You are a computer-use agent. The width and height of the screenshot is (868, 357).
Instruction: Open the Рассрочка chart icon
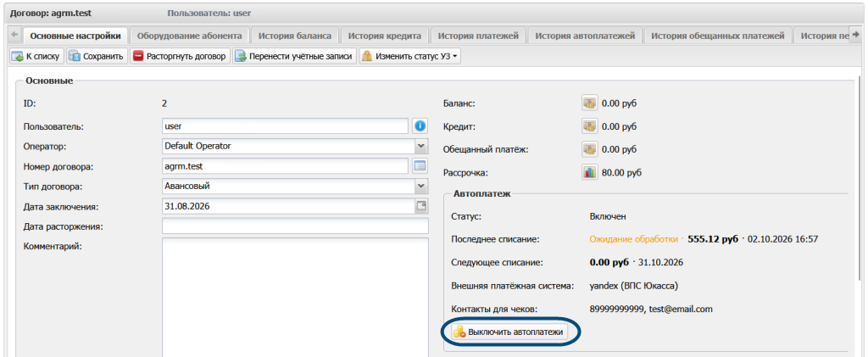point(590,173)
